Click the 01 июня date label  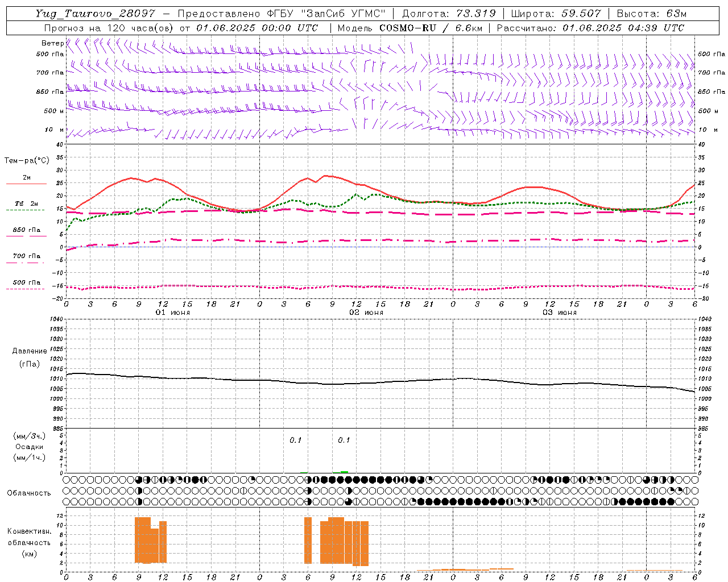click(173, 313)
